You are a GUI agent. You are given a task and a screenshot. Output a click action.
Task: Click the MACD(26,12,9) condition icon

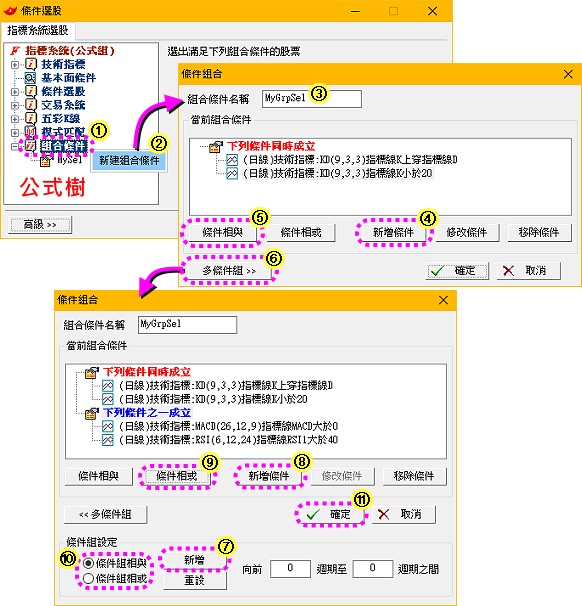[x=108, y=426]
